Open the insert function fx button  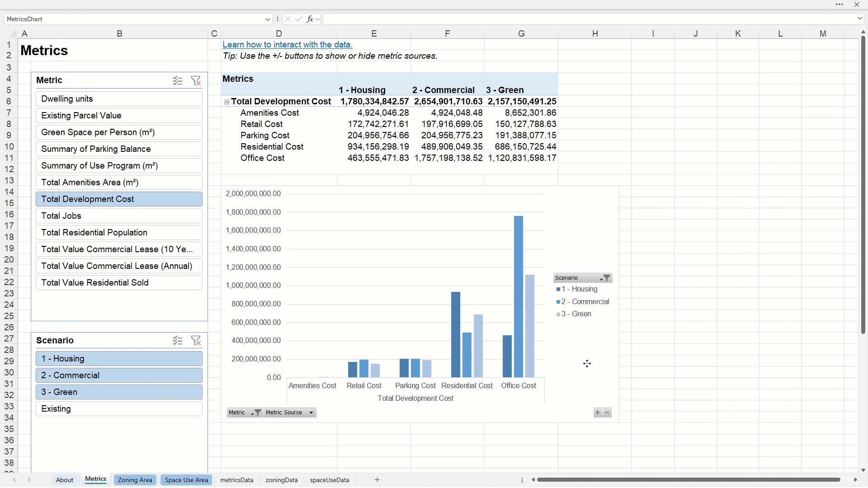coord(310,19)
